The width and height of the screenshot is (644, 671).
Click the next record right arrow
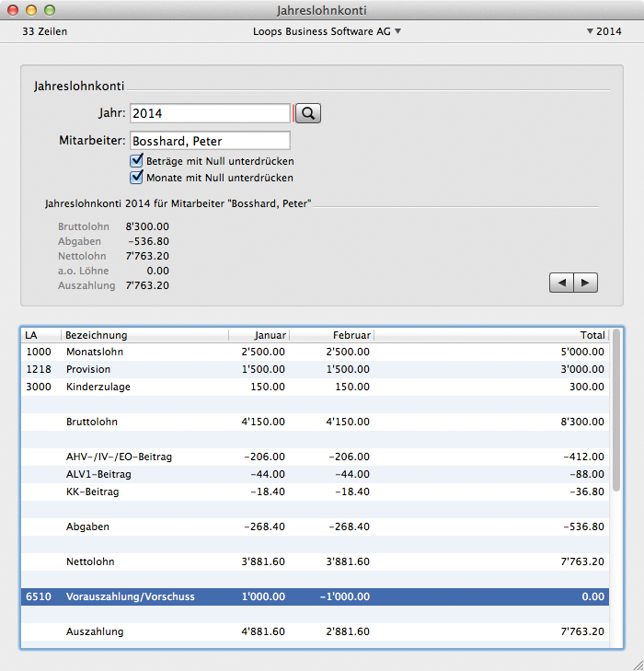[585, 283]
